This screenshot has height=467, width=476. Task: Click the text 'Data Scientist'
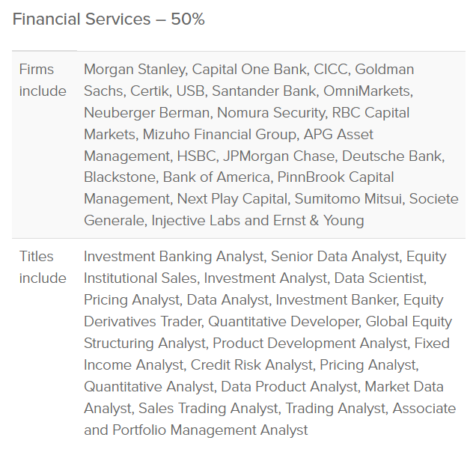pyautogui.click(x=379, y=278)
